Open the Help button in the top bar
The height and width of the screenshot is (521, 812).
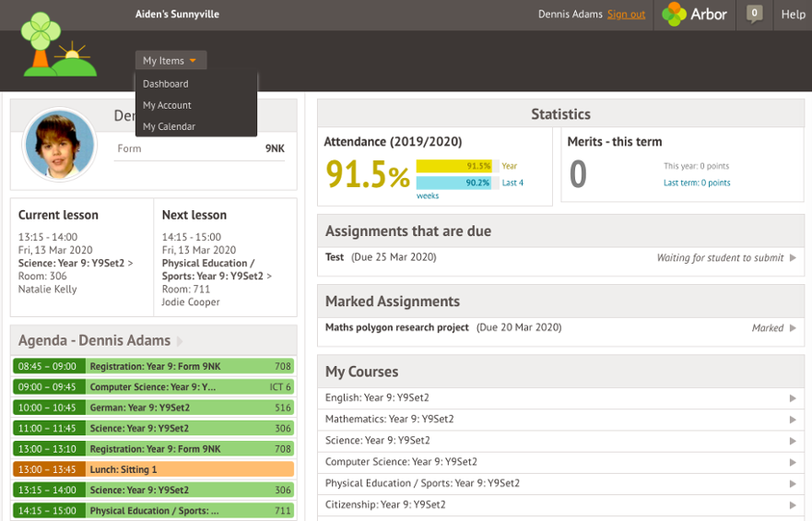(x=793, y=15)
